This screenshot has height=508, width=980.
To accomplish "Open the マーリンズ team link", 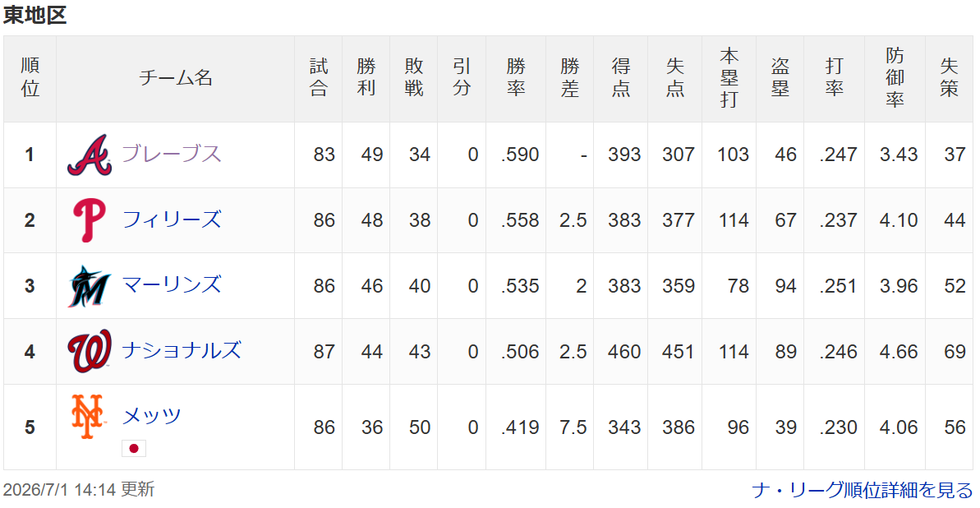I will tap(171, 284).
